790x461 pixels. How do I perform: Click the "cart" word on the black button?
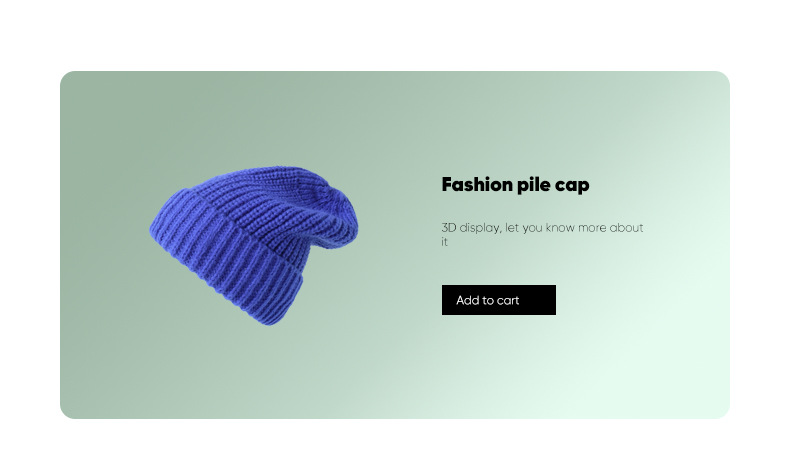507,301
